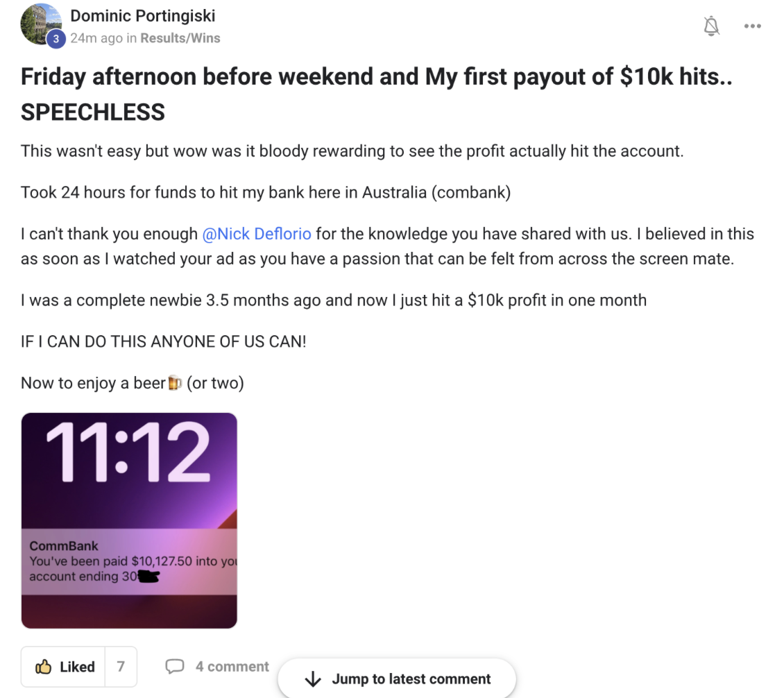
Task: Open the three-dot post options menu
Action: [x=752, y=26]
